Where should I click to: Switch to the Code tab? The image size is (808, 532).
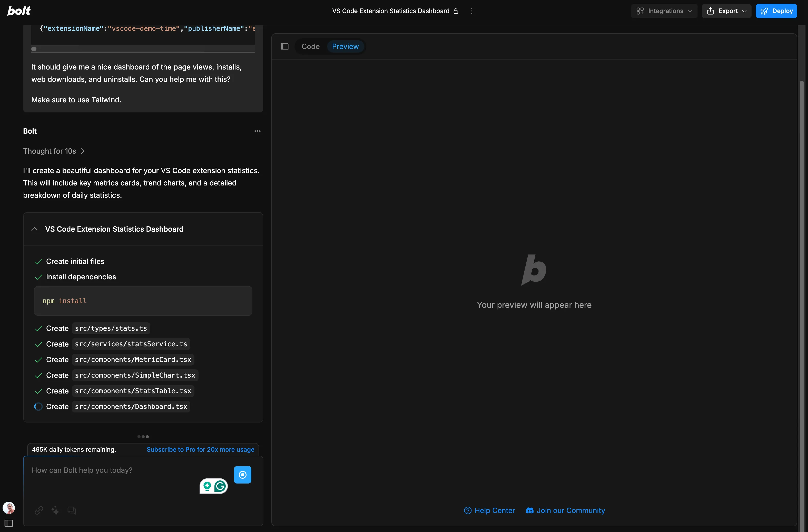click(x=311, y=46)
